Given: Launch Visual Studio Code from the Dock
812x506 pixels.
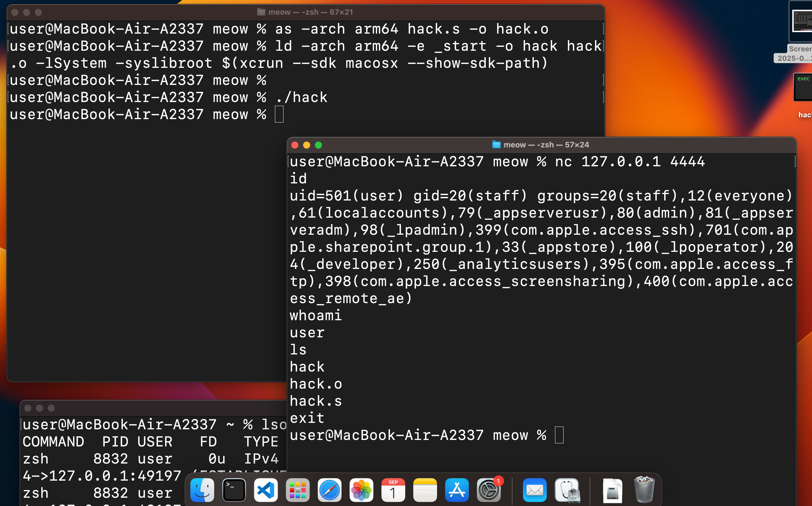Looking at the screenshot, I should [x=266, y=490].
